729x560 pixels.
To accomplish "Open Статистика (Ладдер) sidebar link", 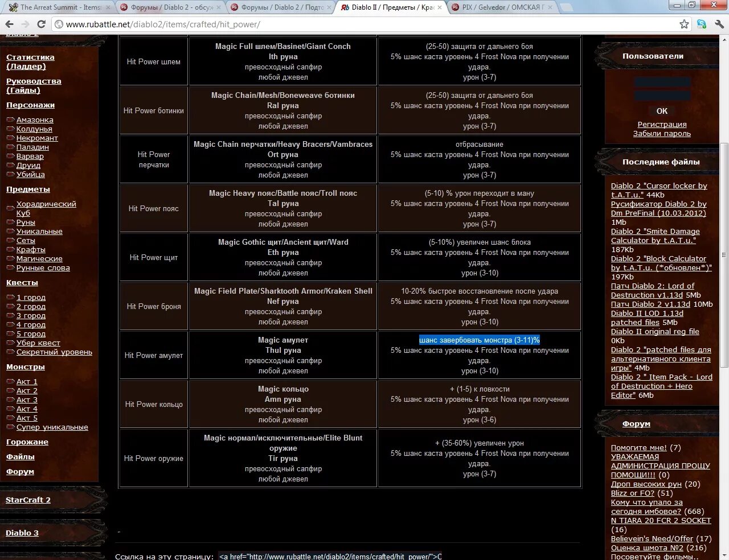I will pos(30,61).
